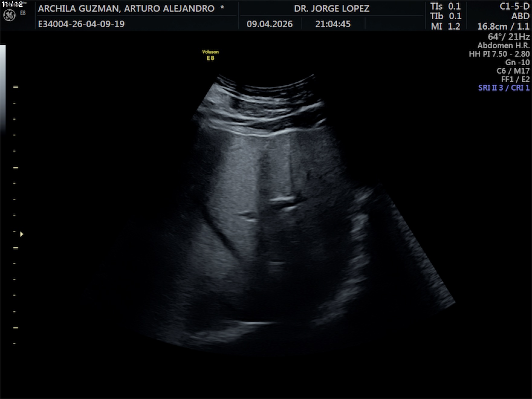Click the MI 1.2 mechanical index readout
The image size is (532, 399).
(446, 26)
